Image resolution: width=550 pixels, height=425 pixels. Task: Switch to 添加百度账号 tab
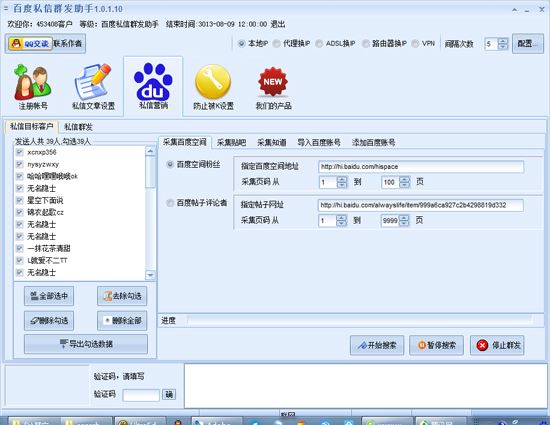374,142
